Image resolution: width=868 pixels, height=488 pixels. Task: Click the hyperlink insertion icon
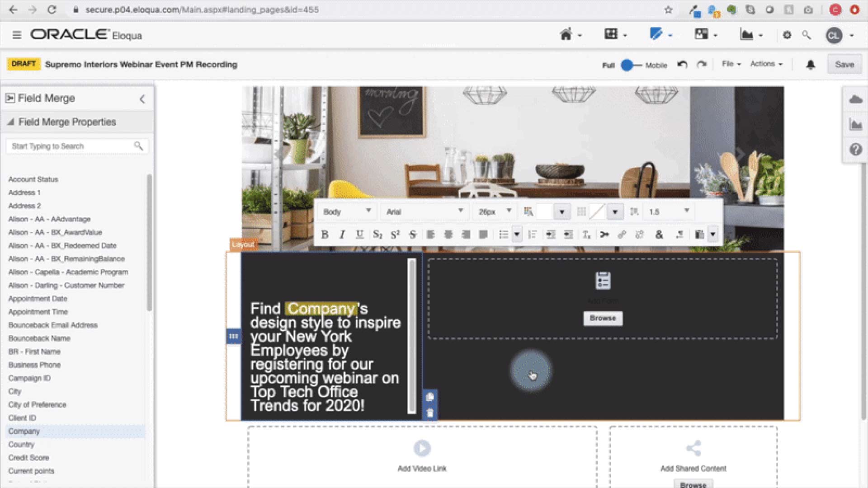(623, 234)
